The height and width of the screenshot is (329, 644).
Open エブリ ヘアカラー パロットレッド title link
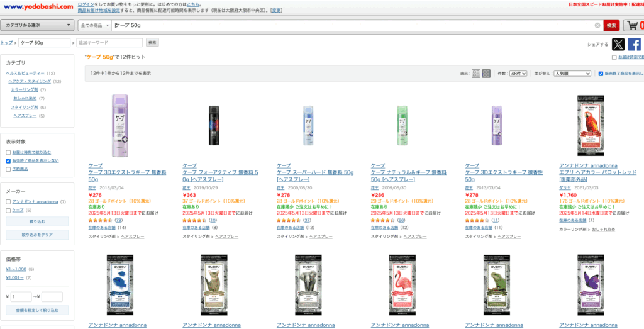[x=597, y=176]
